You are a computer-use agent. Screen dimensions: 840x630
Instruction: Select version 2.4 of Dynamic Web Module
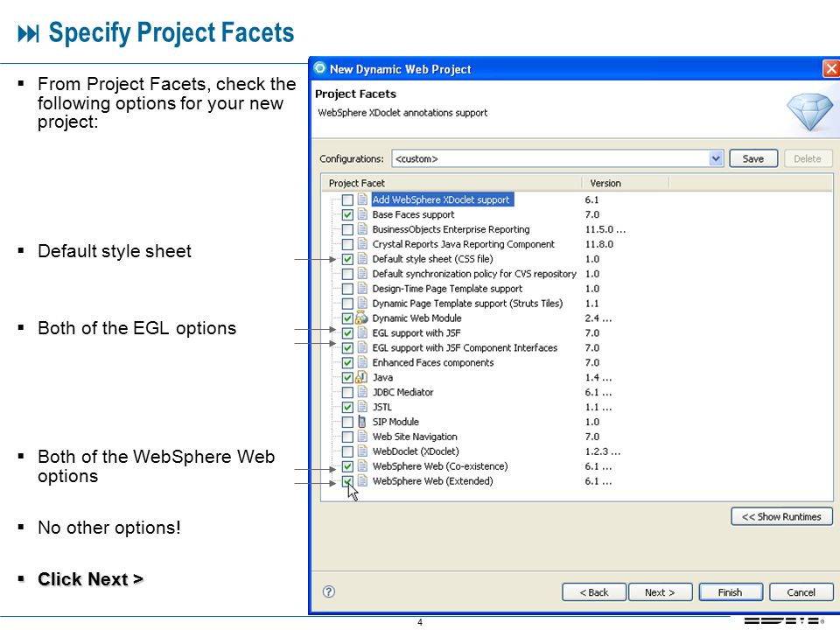pos(598,318)
